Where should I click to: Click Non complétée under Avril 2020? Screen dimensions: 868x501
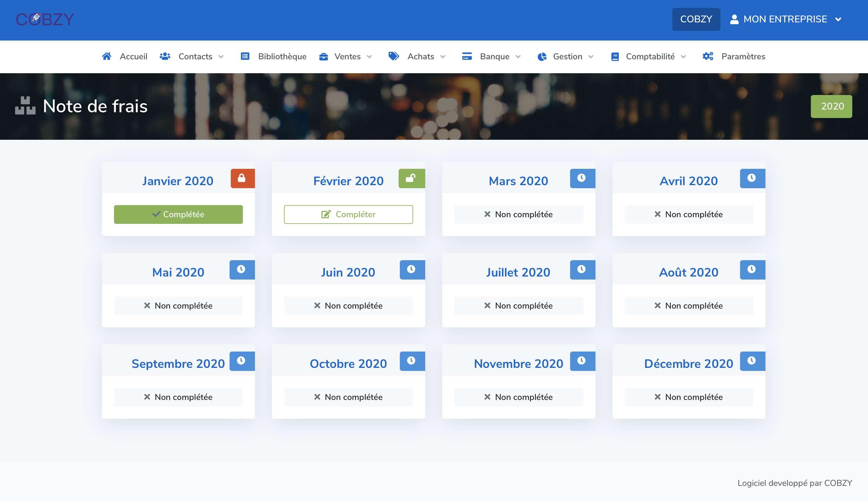click(688, 214)
